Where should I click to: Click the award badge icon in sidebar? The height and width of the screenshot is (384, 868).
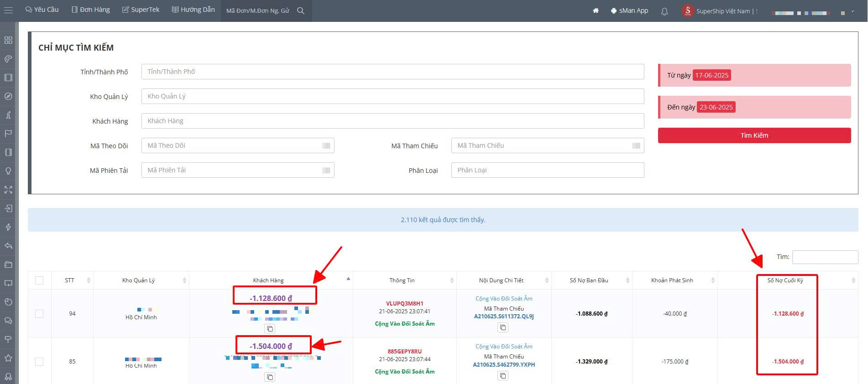(8, 377)
